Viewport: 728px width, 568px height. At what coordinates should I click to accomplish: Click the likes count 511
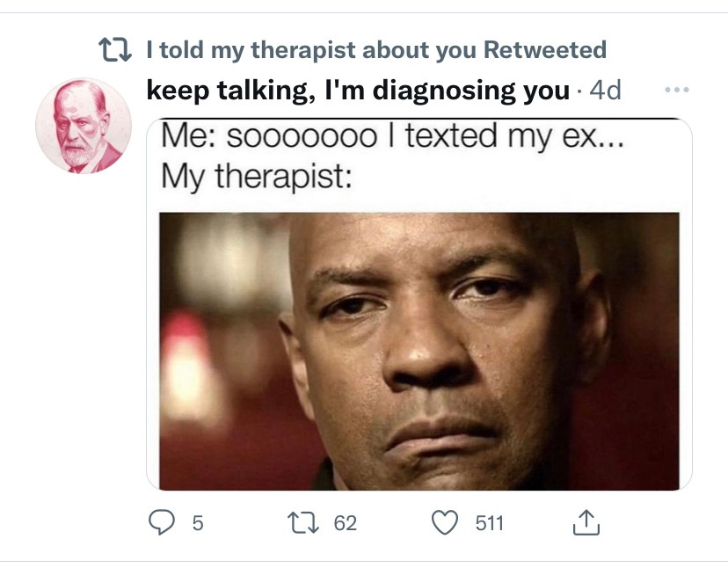[490, 523]
